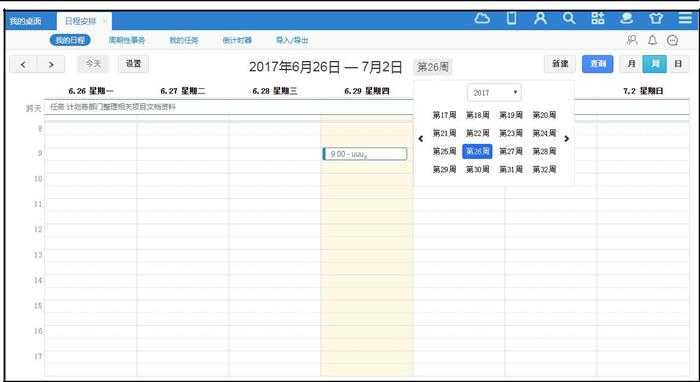Click the 2017年6月26日 — 7月2日 date title
Screen dimensions: 700x382
coord(325,67)
